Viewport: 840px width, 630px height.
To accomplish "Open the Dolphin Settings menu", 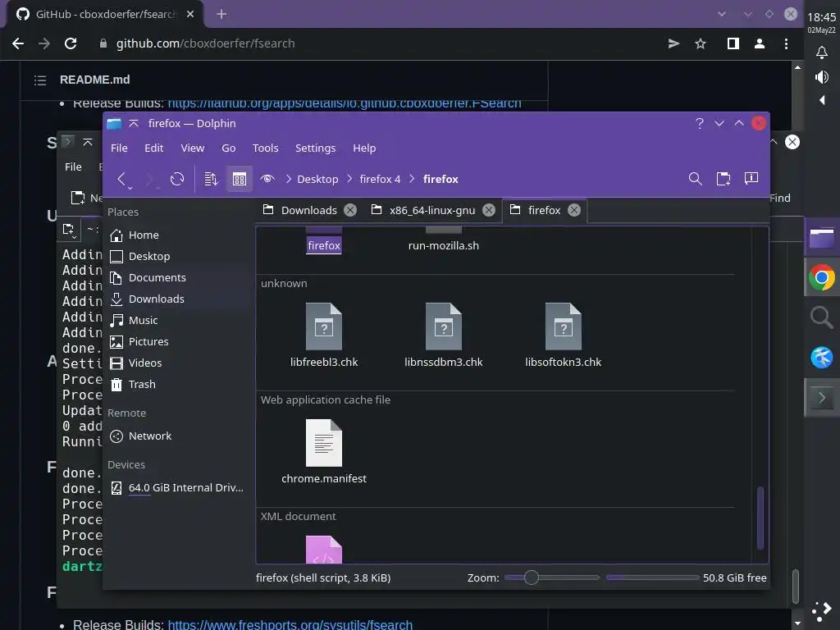I will tap(316, 148).
